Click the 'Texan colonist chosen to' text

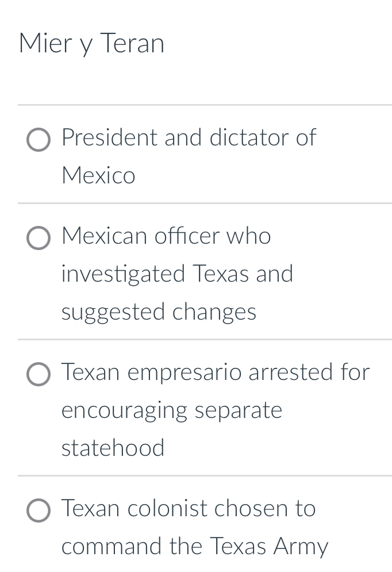(189, 508)
